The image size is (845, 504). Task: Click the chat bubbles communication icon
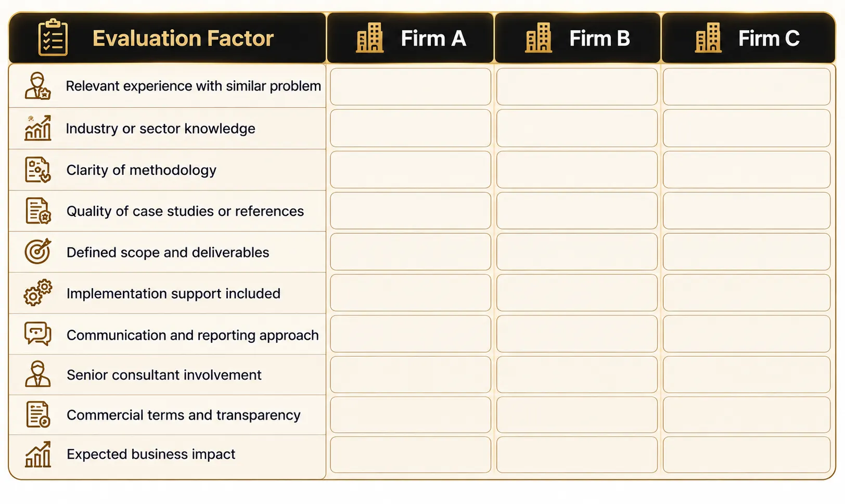[38, 334]
